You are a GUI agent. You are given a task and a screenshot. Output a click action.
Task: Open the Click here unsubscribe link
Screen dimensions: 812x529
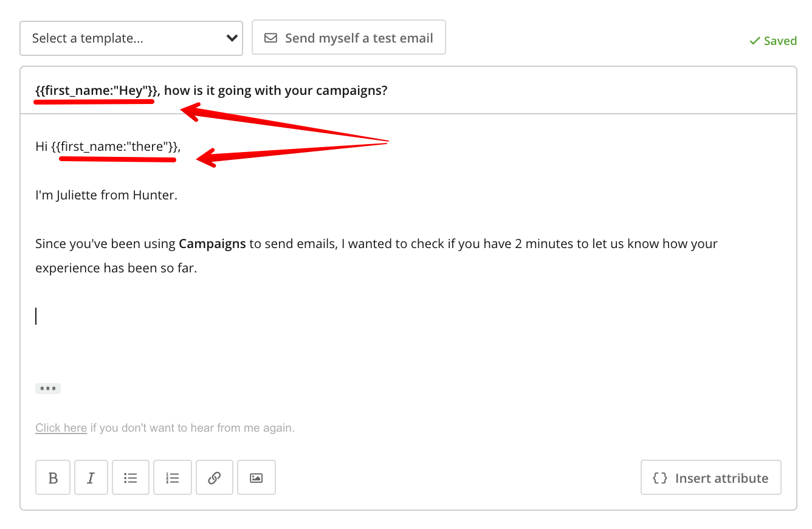click(x=61, y=427)
